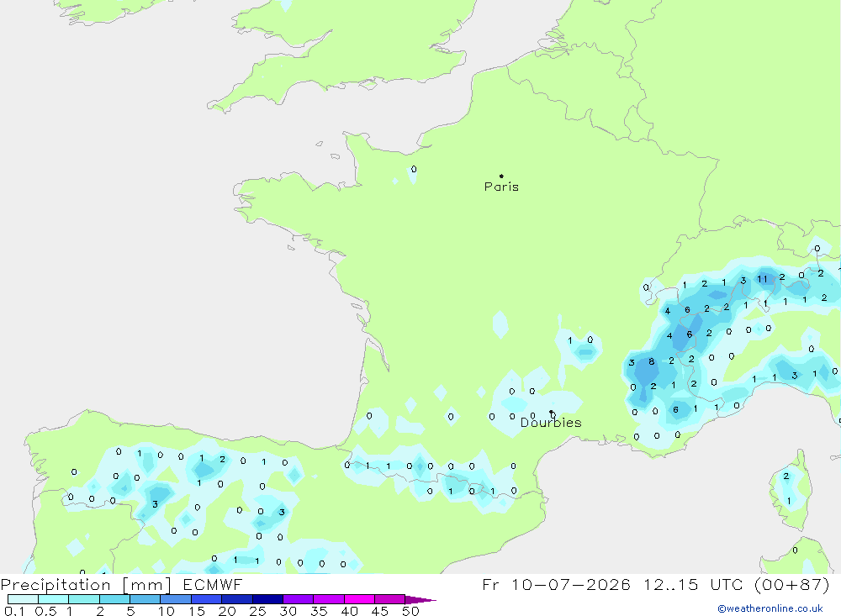Viewport: 841px width, 616px height.
Task: Pick the 20–25 mm legend color swatch
Action: [237, 599]
